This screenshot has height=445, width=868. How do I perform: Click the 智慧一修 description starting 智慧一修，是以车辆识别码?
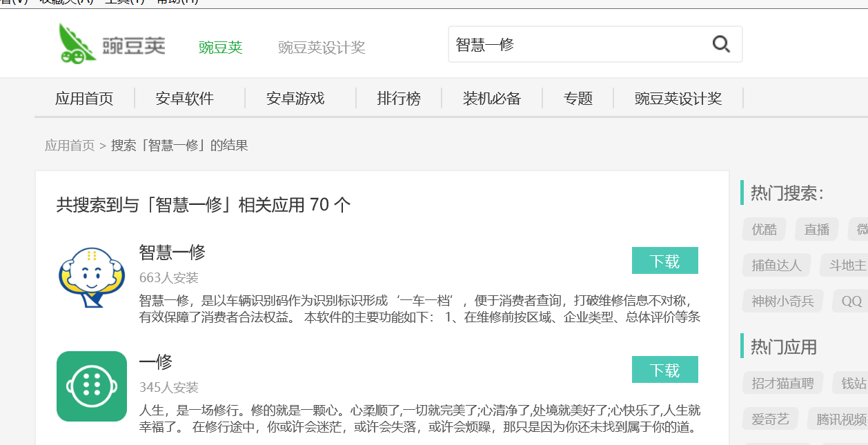[420, 309]
